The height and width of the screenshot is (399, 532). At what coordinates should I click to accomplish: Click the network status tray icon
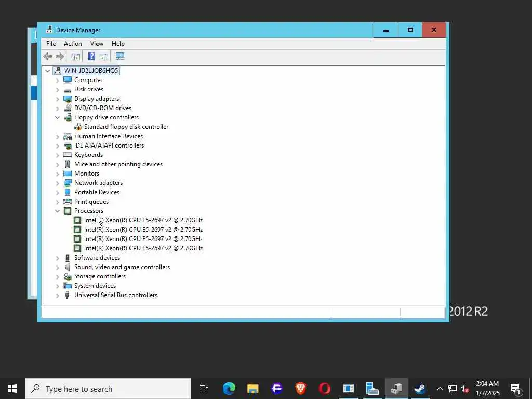click(453, 389)
